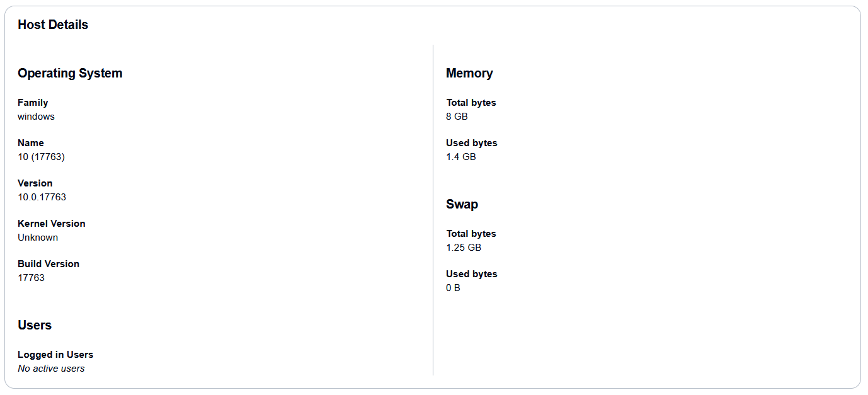Screen dimensions: 868x395
Task: Select the build version value 17763
Action: point(31,278)
